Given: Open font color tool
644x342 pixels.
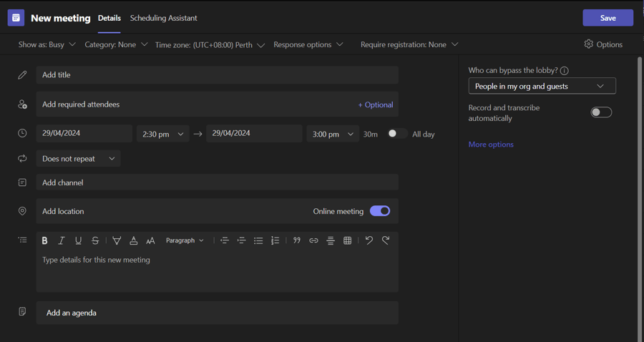Looking at the screenshot, I should tap(134, 240).
